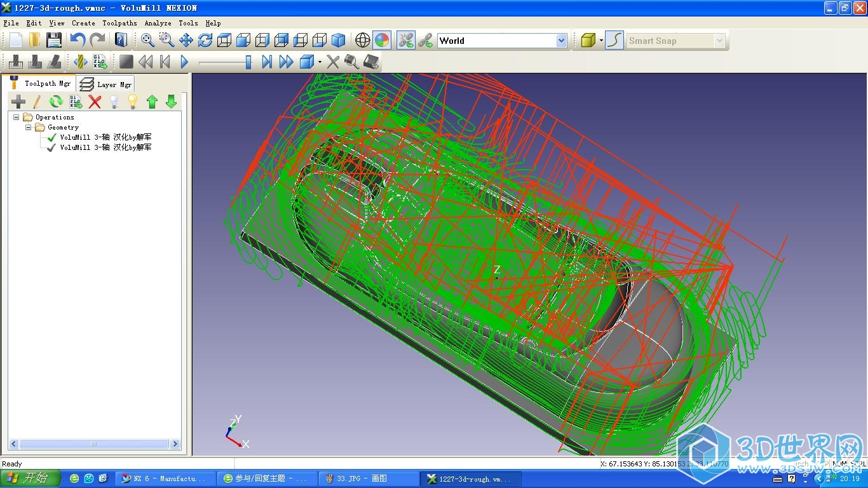This screenshot has height=488, width=868.
Task: Collapse the Geometry tree node
Action: (29, 127)
